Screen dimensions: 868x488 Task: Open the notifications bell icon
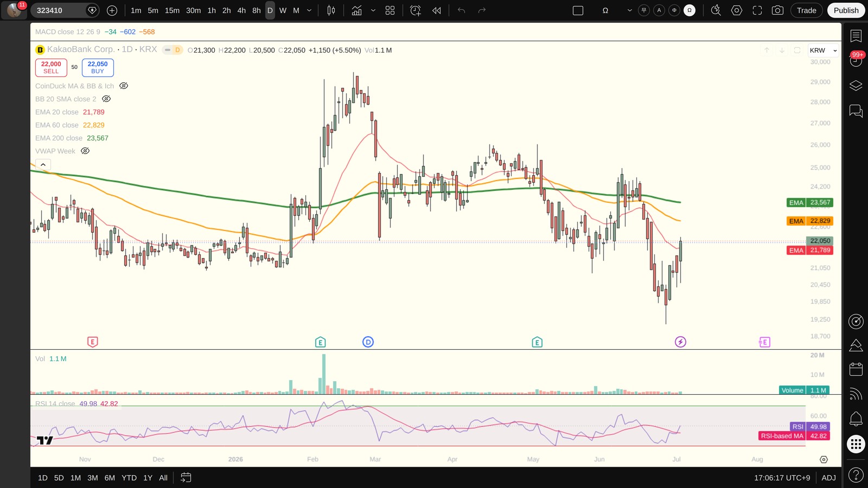point(856,419)
